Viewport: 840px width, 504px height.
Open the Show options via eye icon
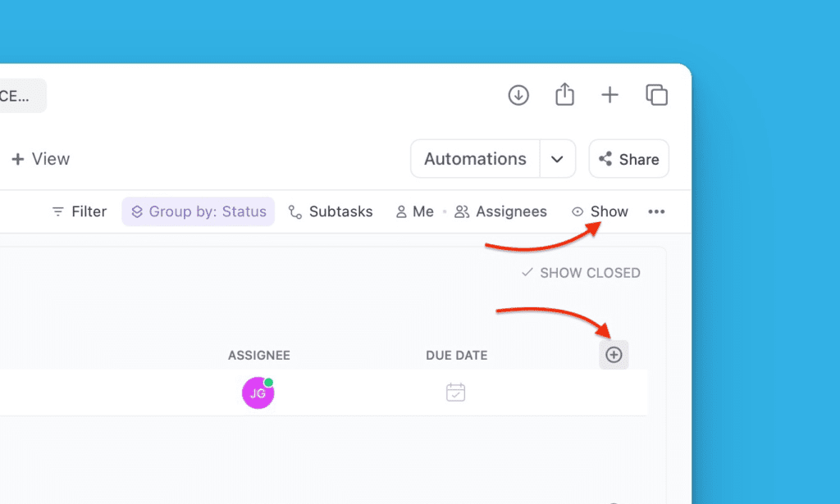[600, 211]
